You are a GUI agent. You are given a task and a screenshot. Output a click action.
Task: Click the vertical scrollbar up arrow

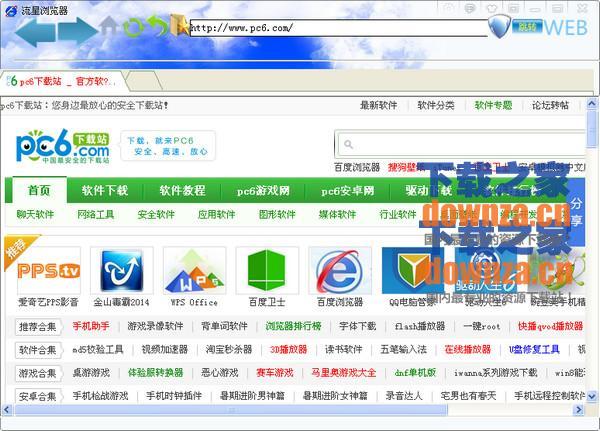tap(592, 104)
